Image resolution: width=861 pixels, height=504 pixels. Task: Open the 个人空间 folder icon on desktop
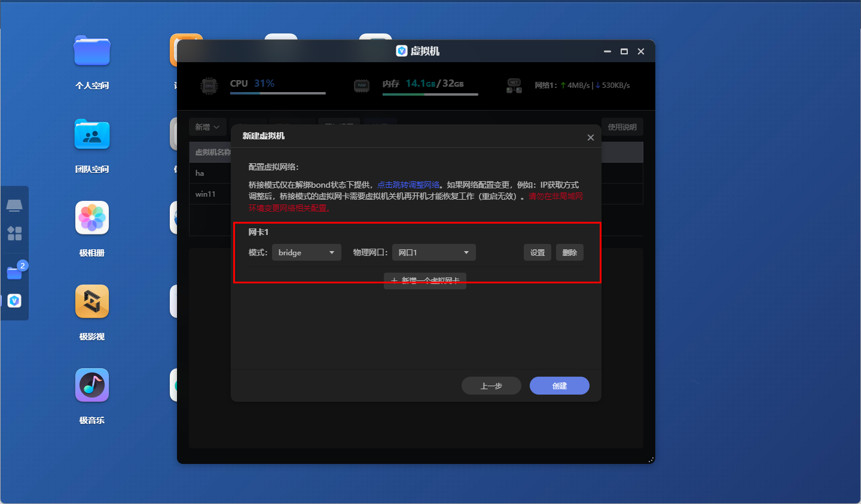92,51
